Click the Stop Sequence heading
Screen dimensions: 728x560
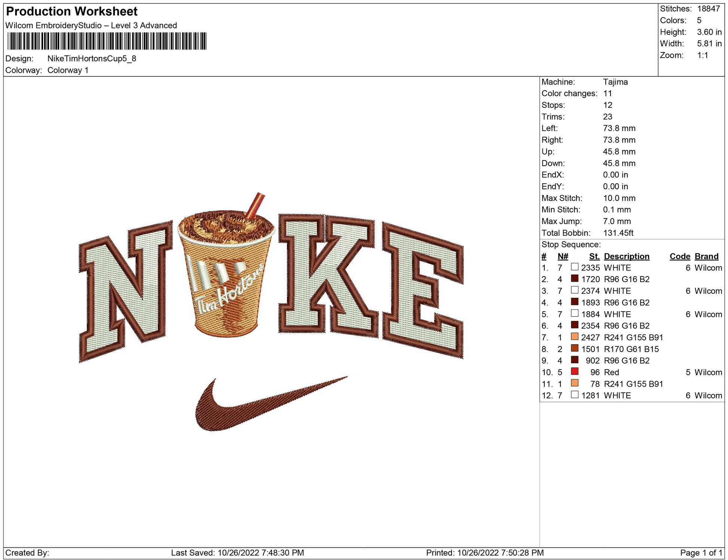click(x=571, y=245)
